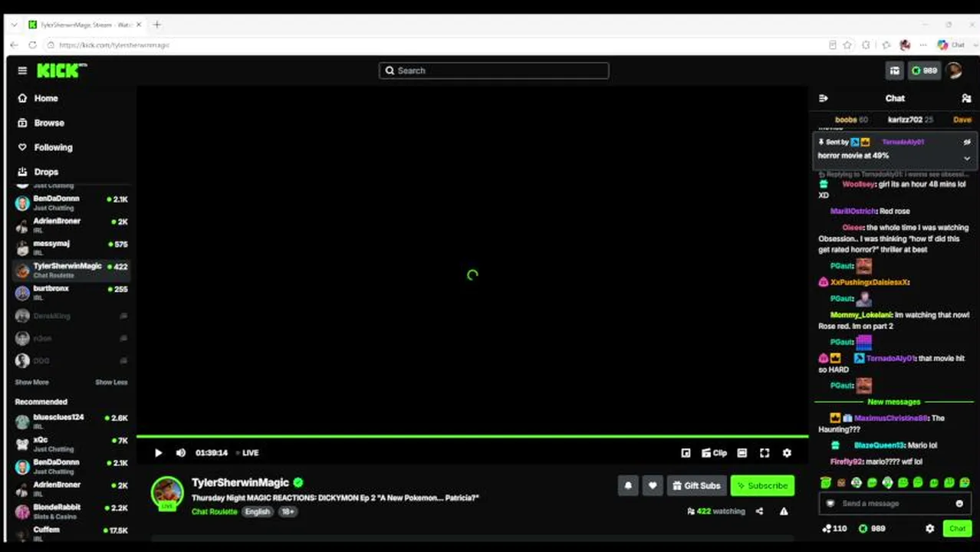980x552 pixels.
Task: Unpin the pinned chat message
Action: [x=967, y=142]
